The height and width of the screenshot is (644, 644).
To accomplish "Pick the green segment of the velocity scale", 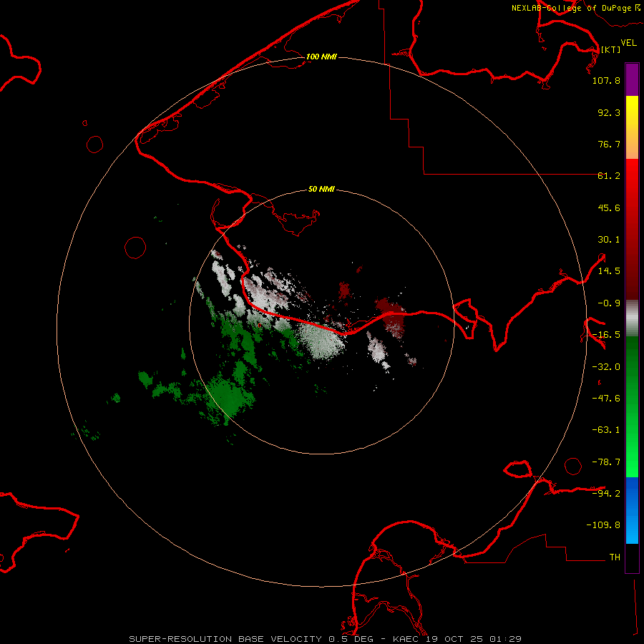I will tap(632, 406).
